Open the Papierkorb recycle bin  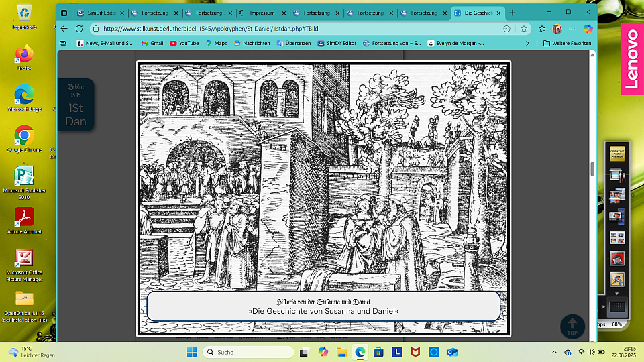pos(24,17)
